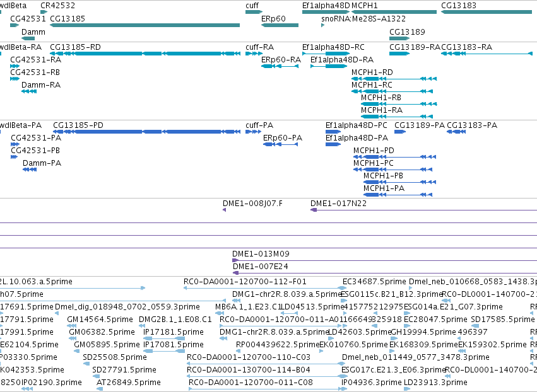Select the MCPH1-RC transcript label

372,85
